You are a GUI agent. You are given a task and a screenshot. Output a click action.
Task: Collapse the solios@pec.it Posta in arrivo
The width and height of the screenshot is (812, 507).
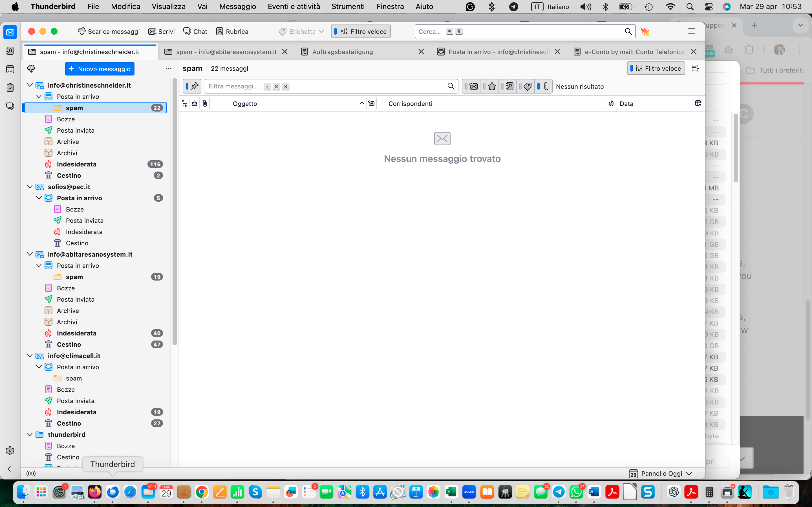tap(39, 198)
